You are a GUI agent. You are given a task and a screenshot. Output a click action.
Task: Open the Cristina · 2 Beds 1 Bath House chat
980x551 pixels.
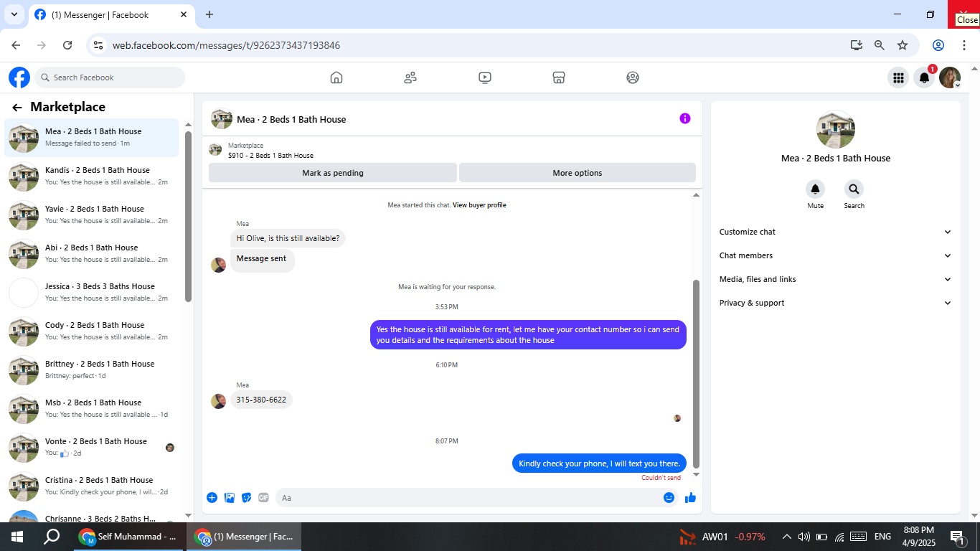92,486
